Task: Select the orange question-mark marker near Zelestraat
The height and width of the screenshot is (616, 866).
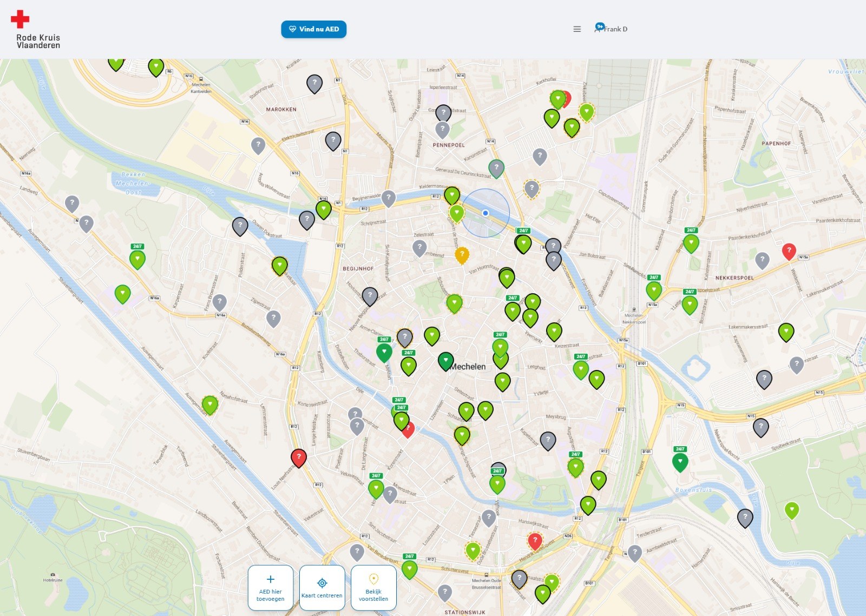Action: pos(462,255)
